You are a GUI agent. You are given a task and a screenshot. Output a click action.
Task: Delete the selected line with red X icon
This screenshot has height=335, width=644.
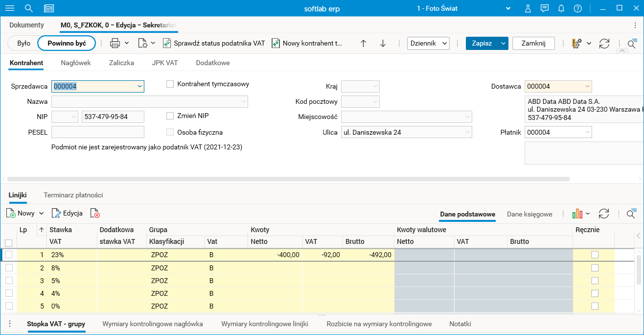pos(95,214)
